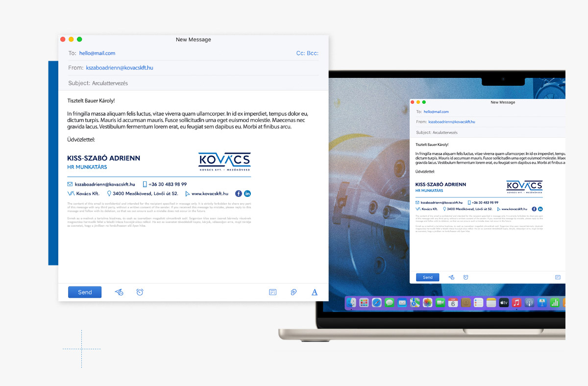Click Facebook icon in large signature
This screenshot has height=386, width=588.
pos(239,193)
